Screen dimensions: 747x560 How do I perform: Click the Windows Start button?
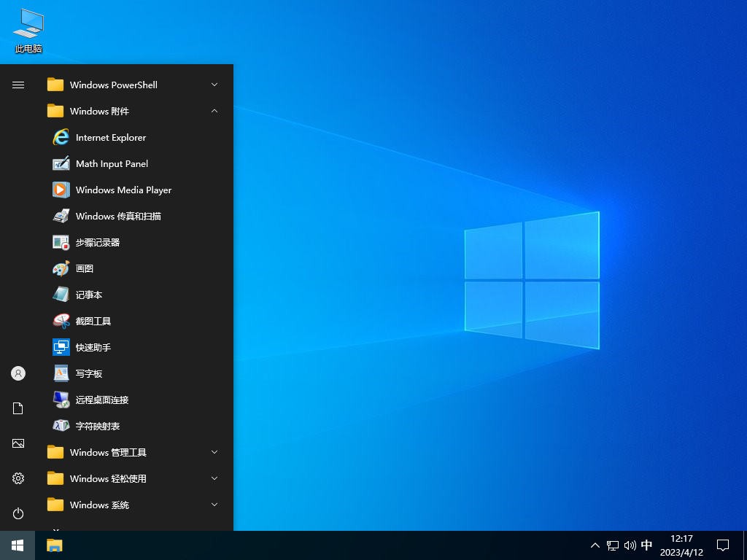[18, 545]
